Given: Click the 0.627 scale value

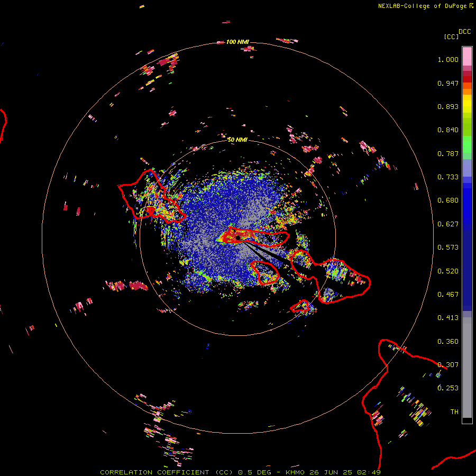Looking at the screenshot, I should [448, 224].
